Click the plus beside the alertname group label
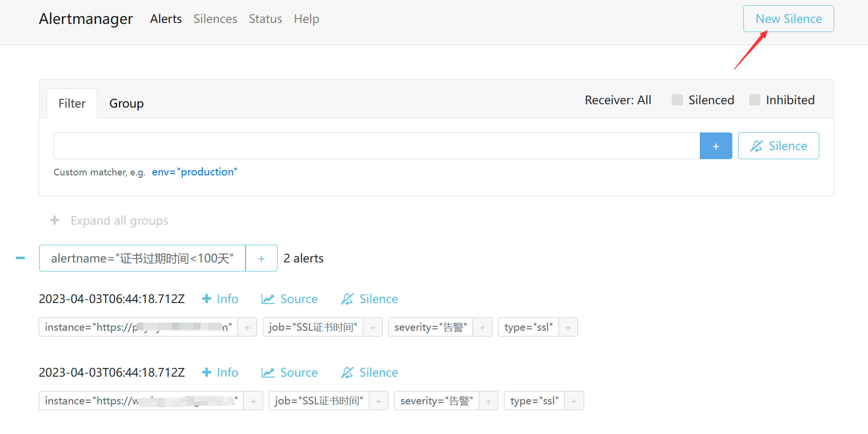868x434 pixels. (261, 258)
